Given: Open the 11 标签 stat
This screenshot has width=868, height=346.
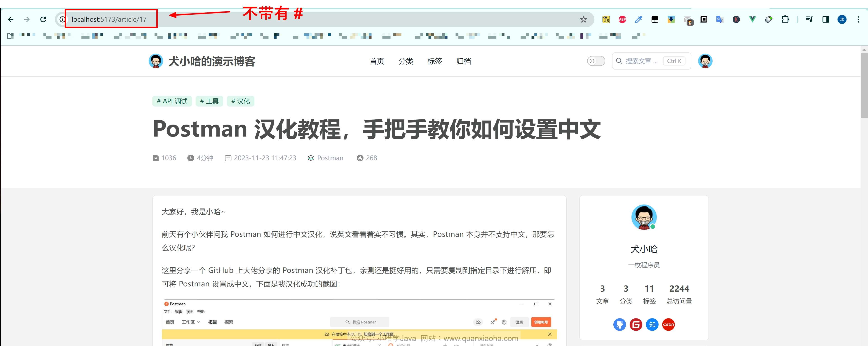Looking at the screenshot, I should click(x=649, y=294).
